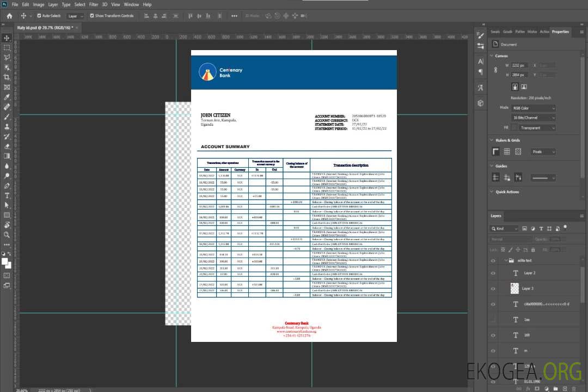
Task: Select the Horizontal Type tool
Action: pos(7,195)
